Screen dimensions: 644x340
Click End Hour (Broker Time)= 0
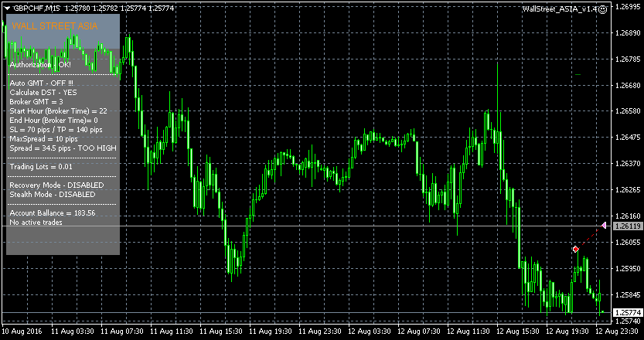coord(54,121)
